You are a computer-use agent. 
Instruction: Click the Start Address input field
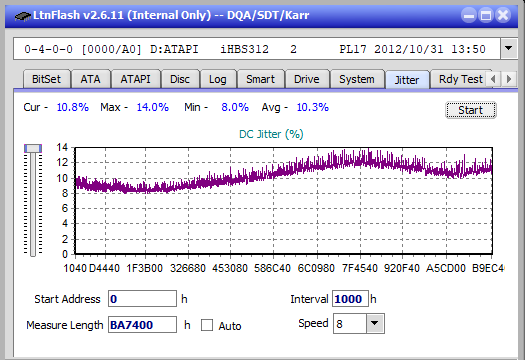coord(142,299)
